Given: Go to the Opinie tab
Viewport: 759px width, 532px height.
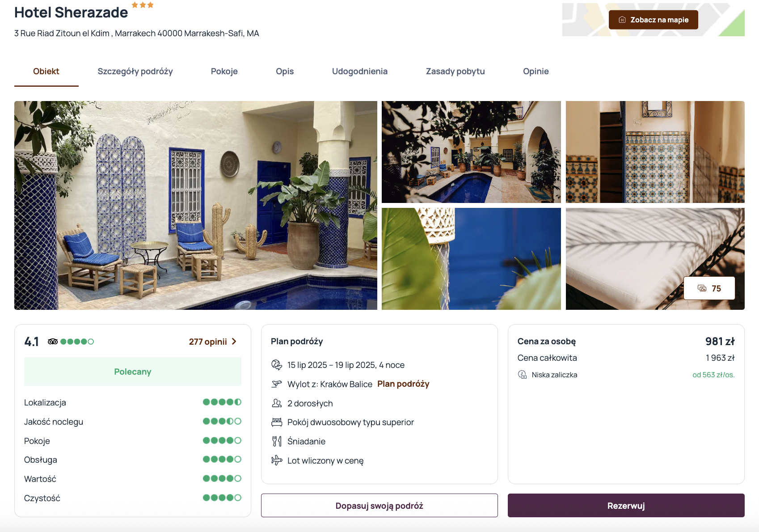Looking at the screenshot, I should point(536,72).
